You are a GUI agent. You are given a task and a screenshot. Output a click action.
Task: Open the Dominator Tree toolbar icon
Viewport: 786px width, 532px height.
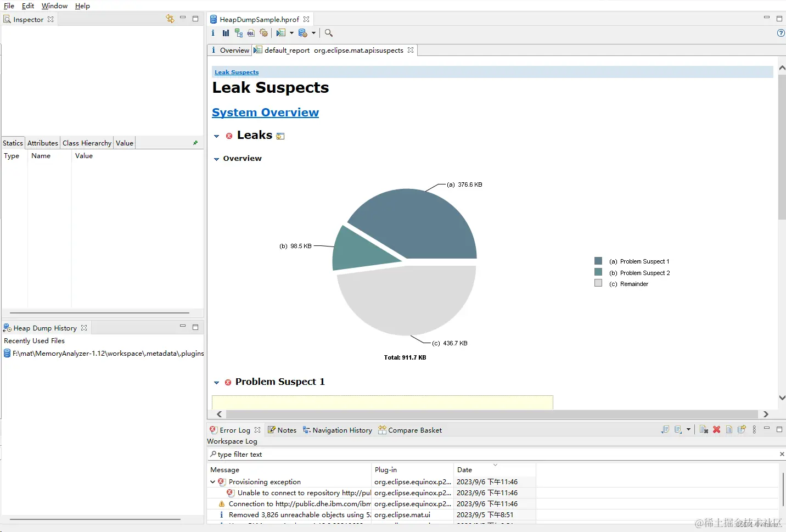(x=238, y=33)
